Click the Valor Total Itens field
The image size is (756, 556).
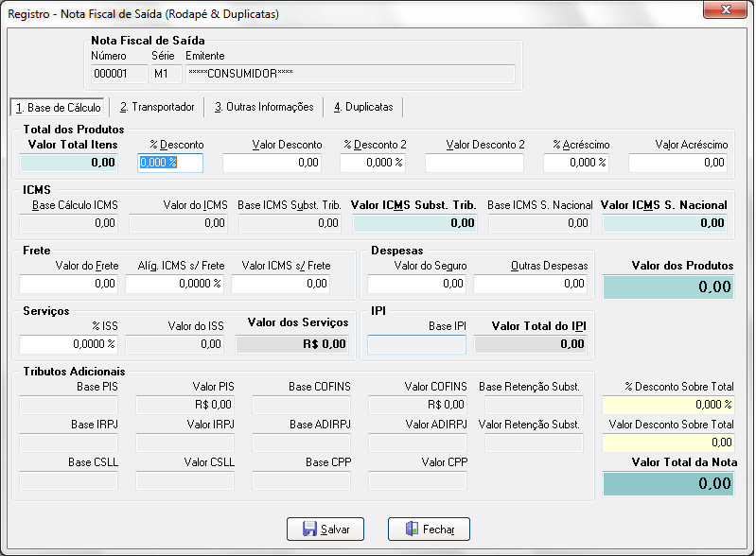pos(68,163)
